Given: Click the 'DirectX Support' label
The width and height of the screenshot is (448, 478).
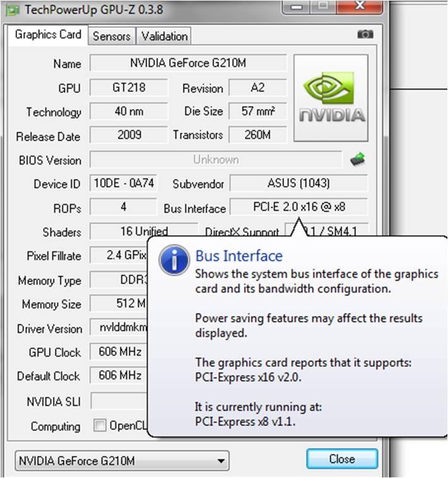Looking at the screenshot, I should (242, 232).
